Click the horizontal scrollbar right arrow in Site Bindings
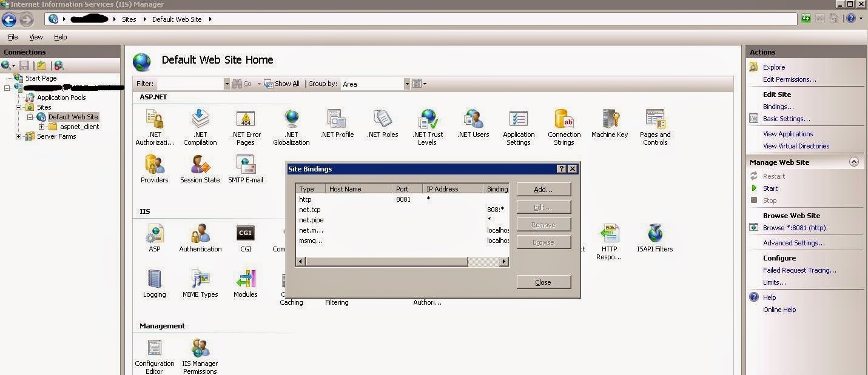 point(503,262)
